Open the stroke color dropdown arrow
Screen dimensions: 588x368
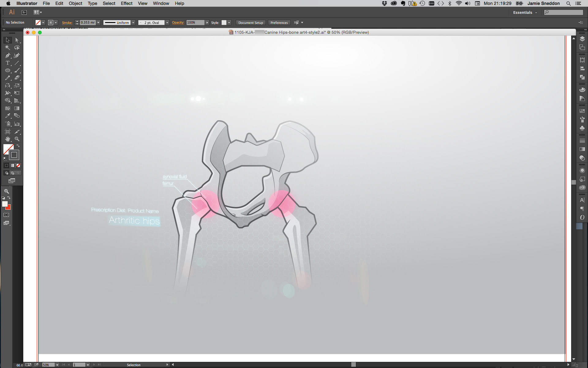pos(56,23)
